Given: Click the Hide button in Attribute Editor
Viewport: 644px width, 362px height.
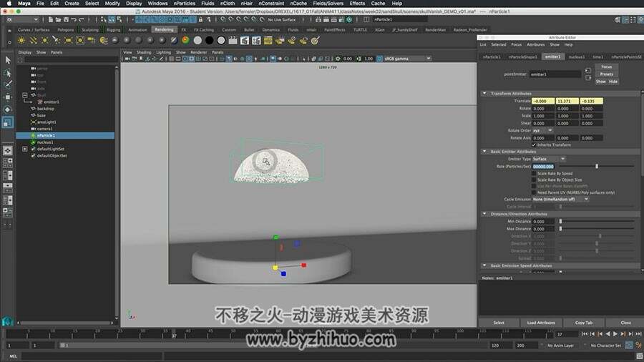Looking at the screenshot, I should coord(613,82).
